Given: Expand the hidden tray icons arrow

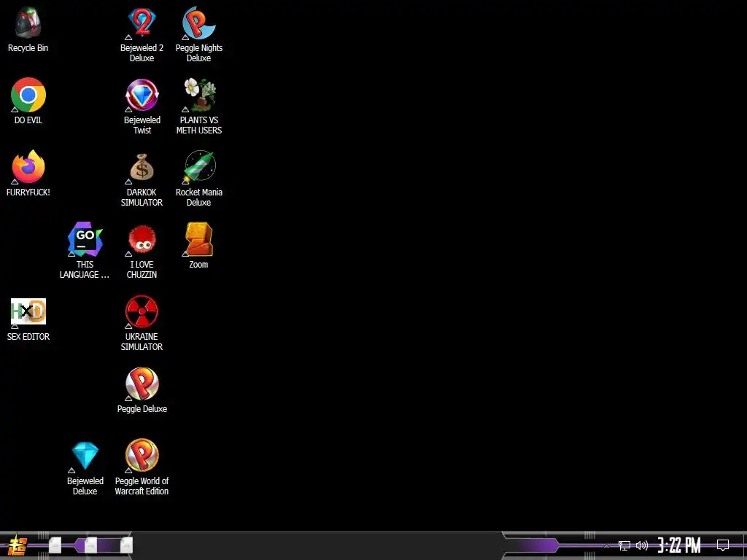Looking at the screenshot, I should 606,545.
